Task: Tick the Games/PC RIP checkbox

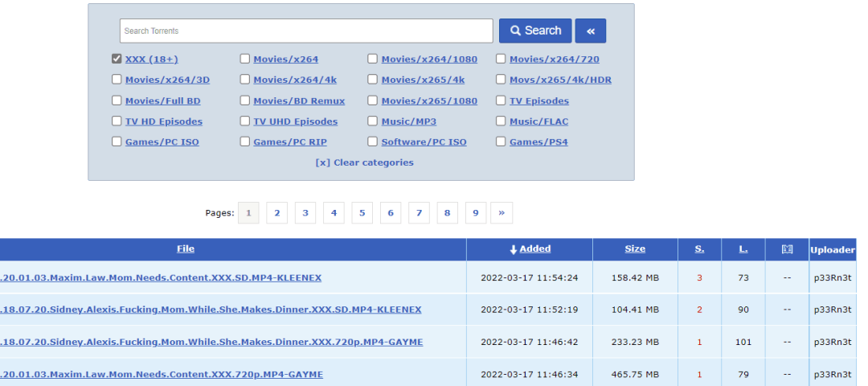Action: (x=244, y=142)
